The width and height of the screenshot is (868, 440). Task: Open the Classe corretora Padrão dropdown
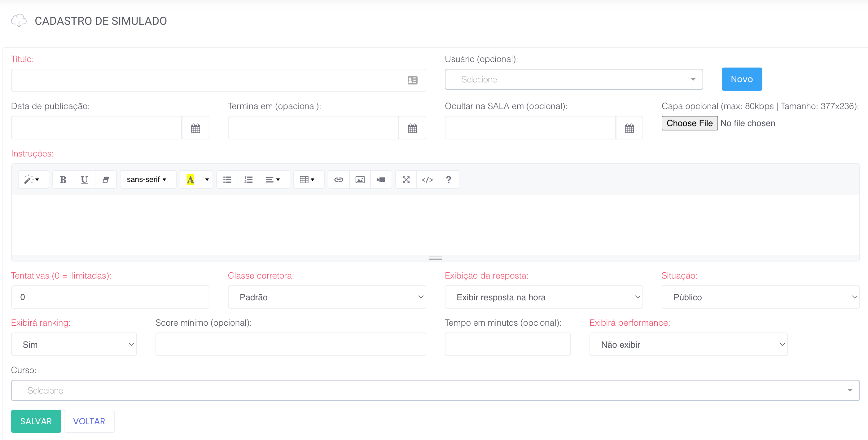pos(327,297)
